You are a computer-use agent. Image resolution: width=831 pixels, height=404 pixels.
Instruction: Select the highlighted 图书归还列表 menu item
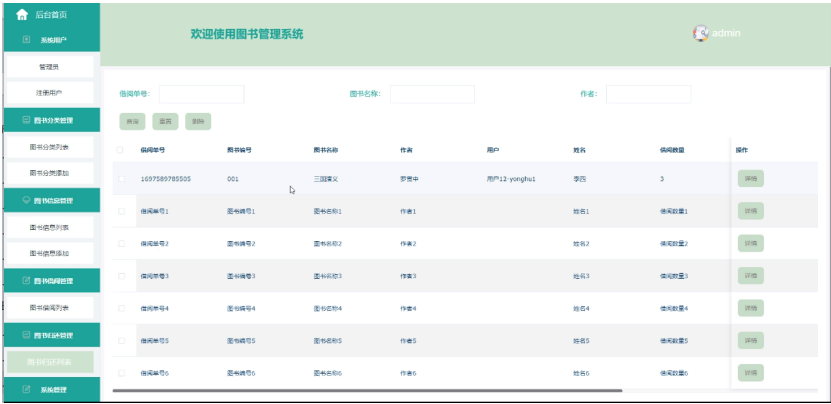tap(50, 362)
